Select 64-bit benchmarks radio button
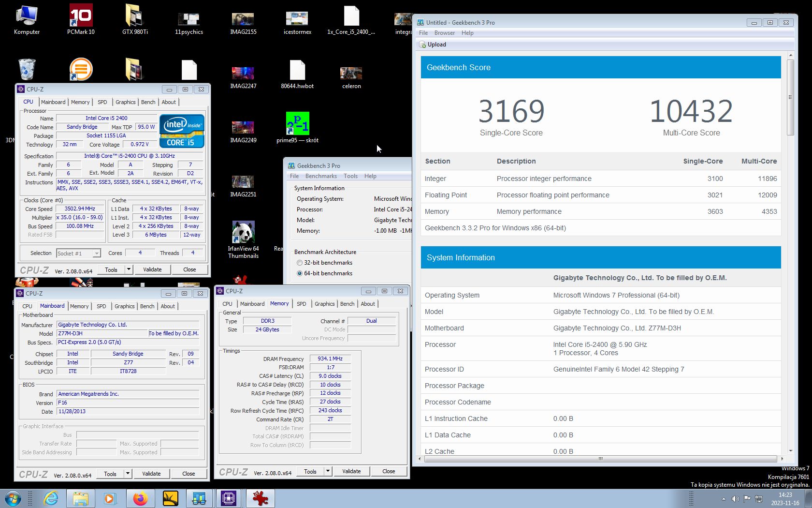This screenshot has width=812, height=508. (x=300, y=273)
